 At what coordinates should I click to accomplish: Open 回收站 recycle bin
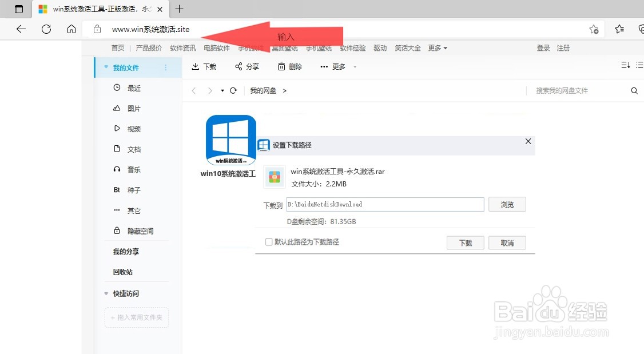123,272
